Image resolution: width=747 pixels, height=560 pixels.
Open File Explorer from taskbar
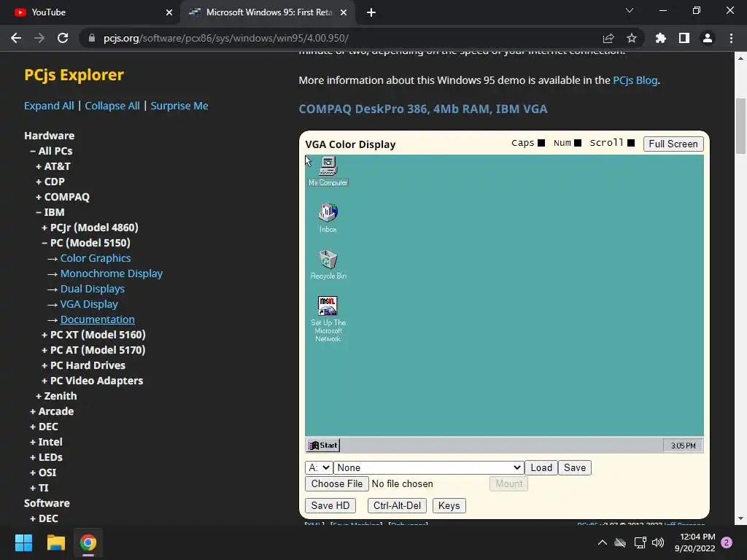click(x=55, y=542)
